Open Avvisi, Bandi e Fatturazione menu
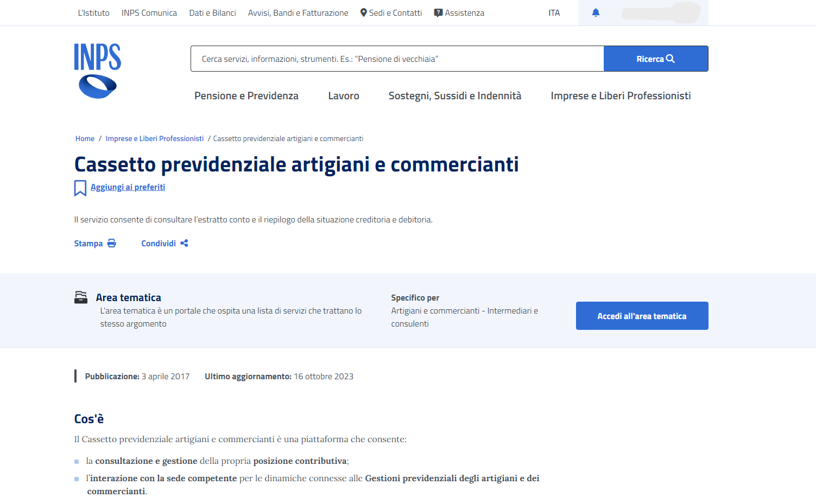Screen dimensions: 816x504 298,12
